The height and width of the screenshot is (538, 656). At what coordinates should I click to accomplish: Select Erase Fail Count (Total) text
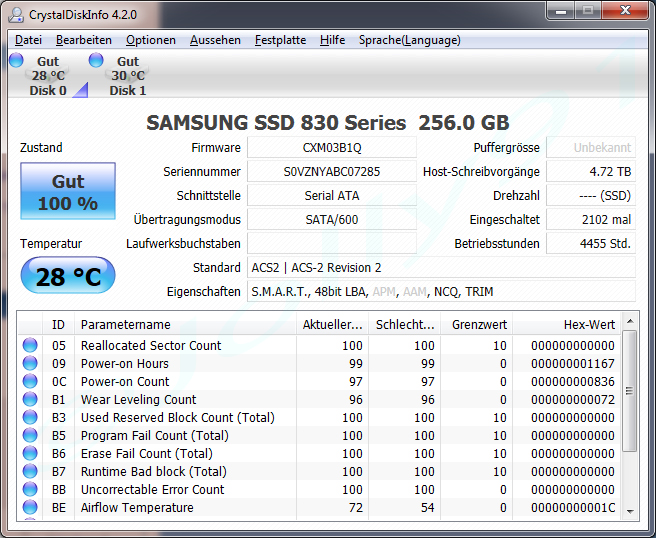[x=147, y=453]
